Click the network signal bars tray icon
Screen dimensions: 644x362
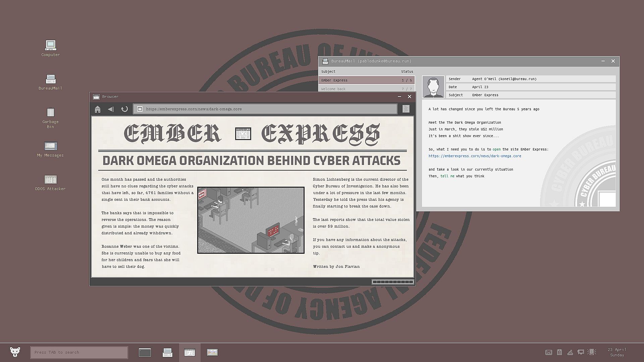coord(570,352)
